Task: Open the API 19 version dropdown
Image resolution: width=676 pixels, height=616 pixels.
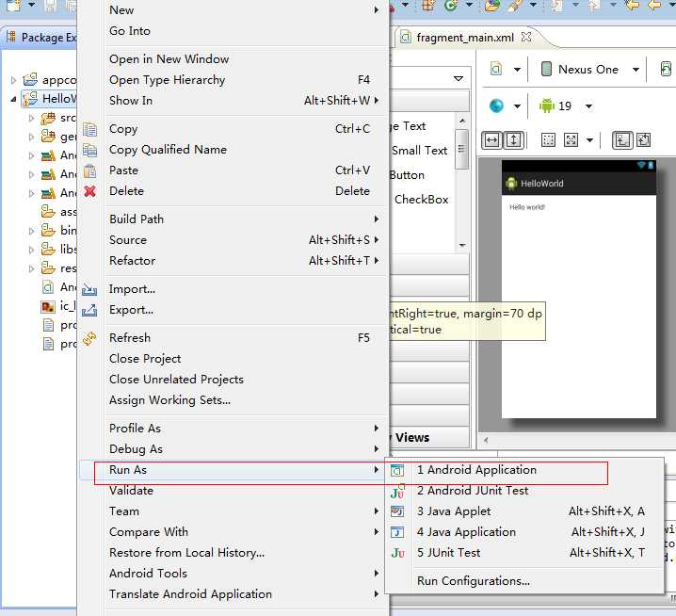Action: pyautogui.click(x=589, y=106)
